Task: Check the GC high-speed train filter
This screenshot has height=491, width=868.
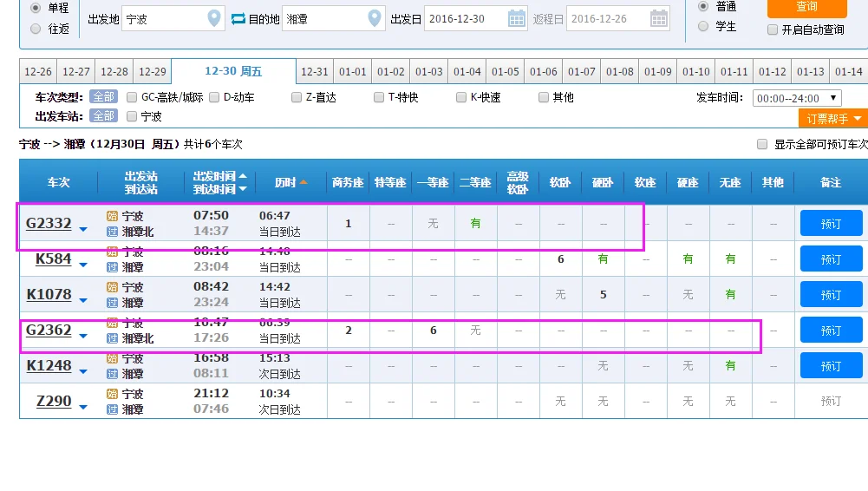Action: click(132, 97)
